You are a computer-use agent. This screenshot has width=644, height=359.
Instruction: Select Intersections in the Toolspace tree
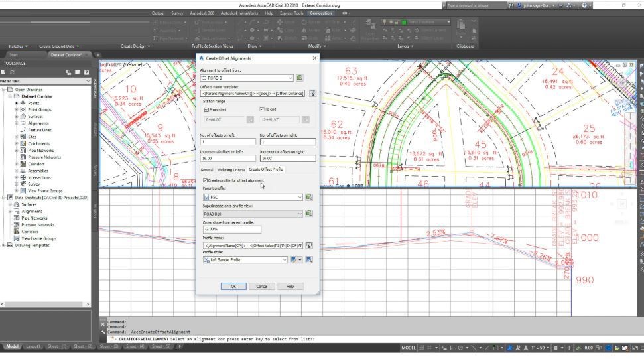point(39,177)
